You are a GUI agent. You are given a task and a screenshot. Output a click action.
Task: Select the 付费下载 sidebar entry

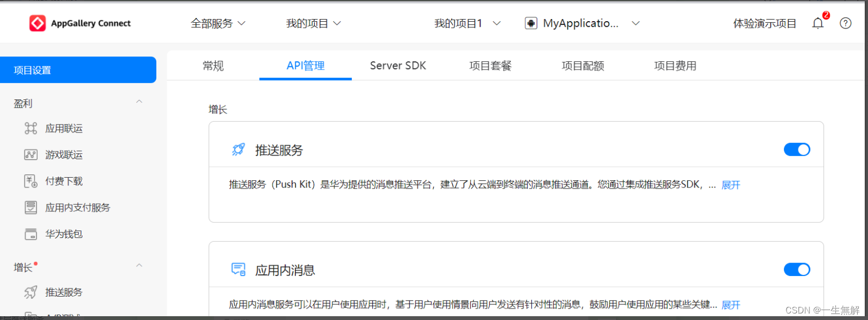64,181
